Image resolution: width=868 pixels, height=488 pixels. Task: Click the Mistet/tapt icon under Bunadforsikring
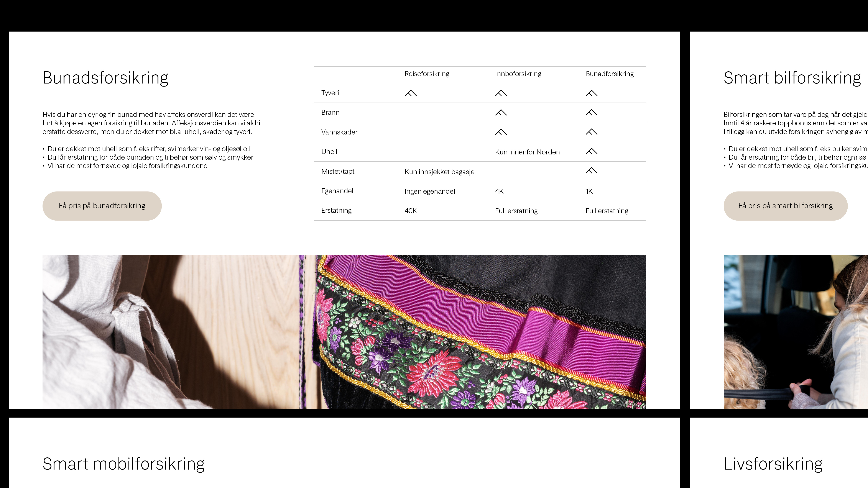(591, 171)
